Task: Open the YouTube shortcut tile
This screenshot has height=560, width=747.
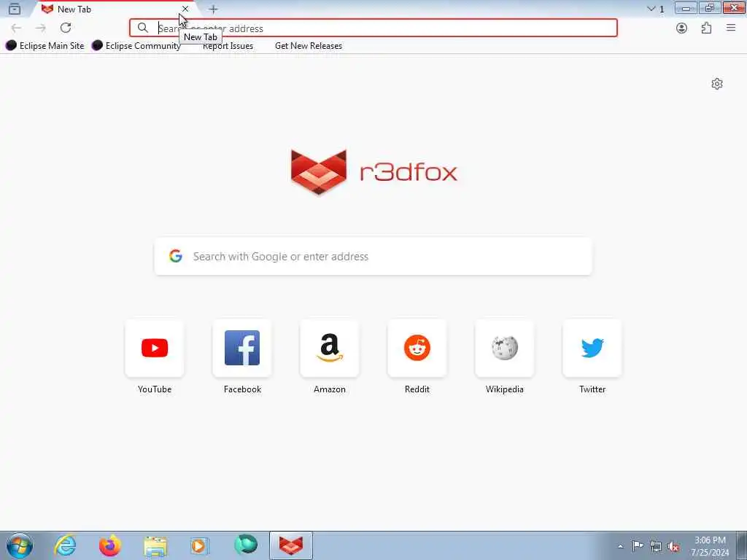Action: tap(155, 348)
